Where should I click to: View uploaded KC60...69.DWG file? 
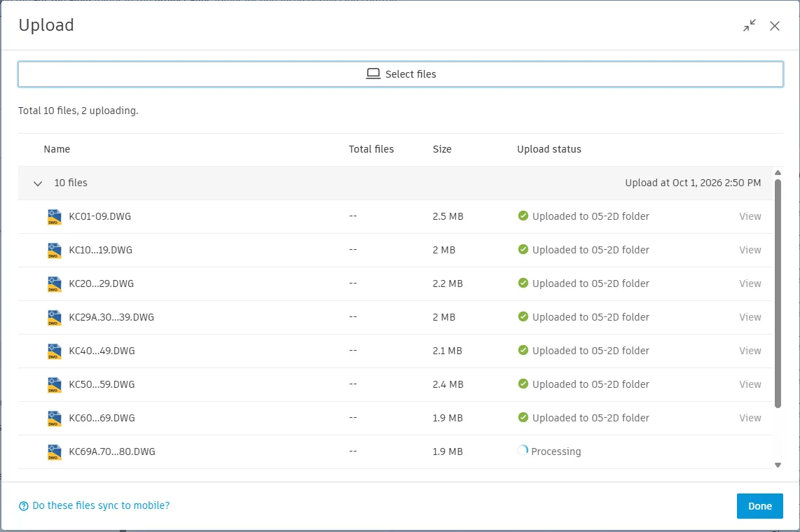click(750, 418)
